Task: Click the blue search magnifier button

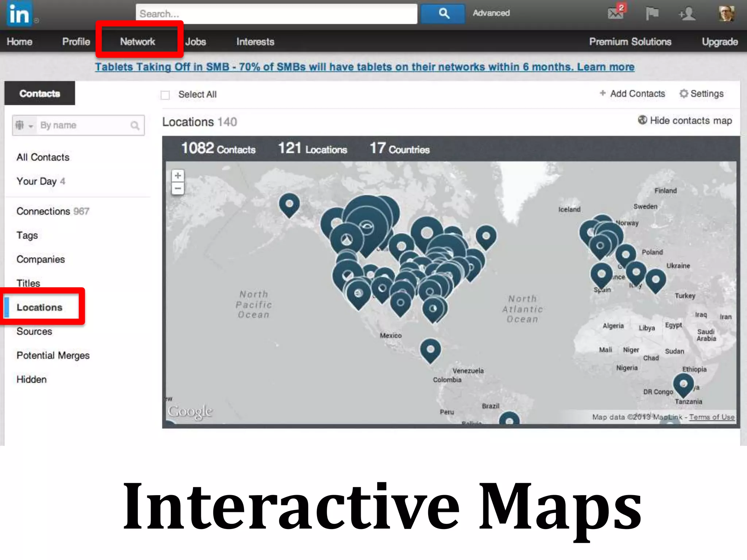Action: pos(443,14)
